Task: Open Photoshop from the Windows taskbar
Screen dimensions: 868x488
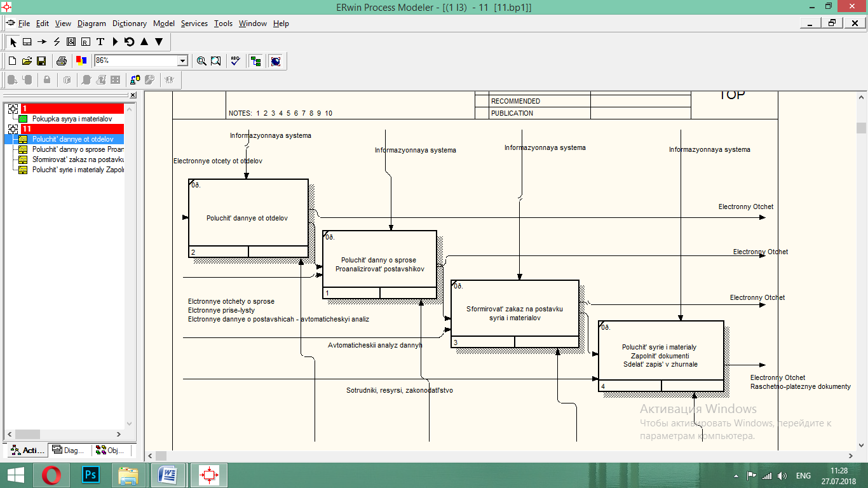Action: [x=91, y=475]
